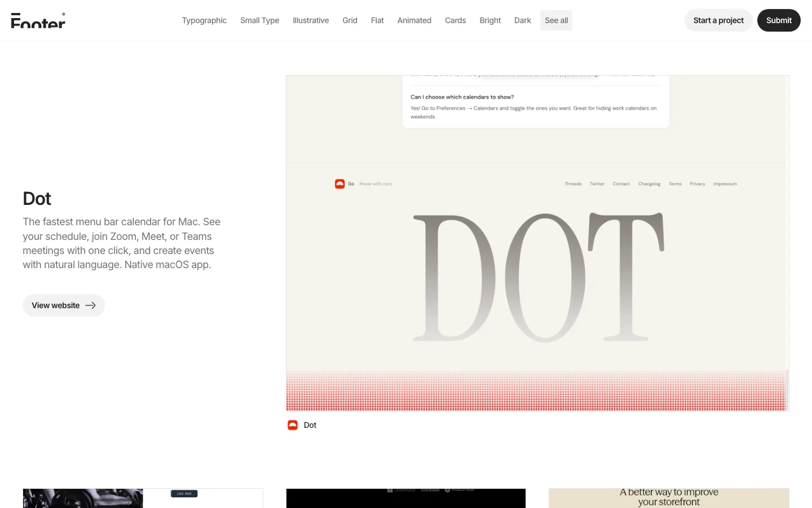
Task: Open the Typographic category
Action: (204, 20)
